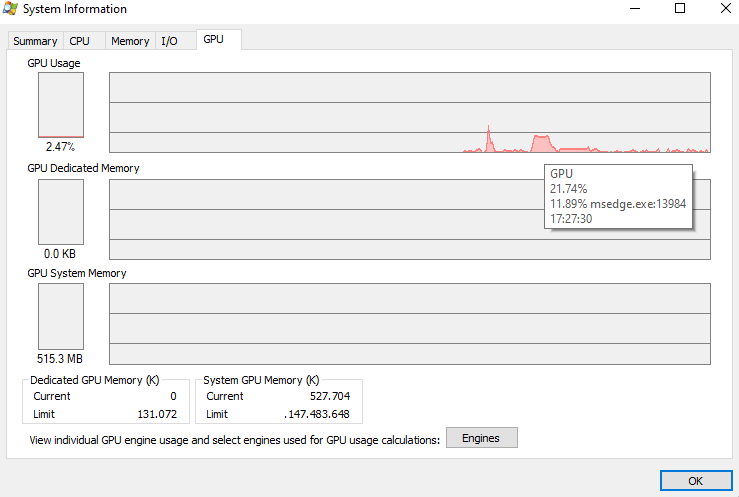Click the 17:27:30 timestamp in tooltip
Screen dimensions: 739x497
click(x=571, y=219)
